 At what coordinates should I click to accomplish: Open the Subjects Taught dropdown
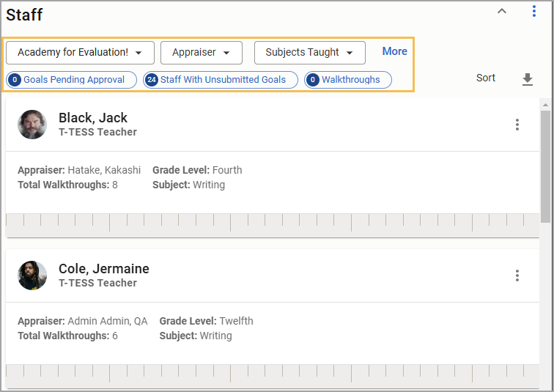coord(309,53)
